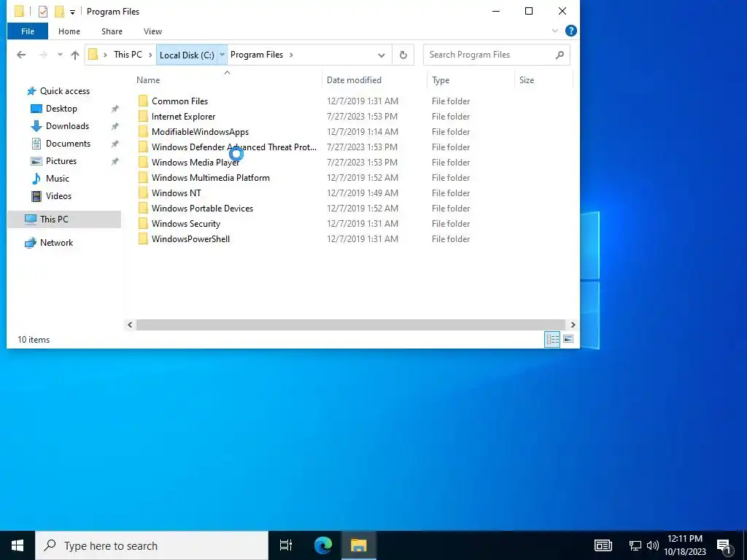Click the Back navigation arrow
Screen dimensions: 747x560
click(21, 55)
